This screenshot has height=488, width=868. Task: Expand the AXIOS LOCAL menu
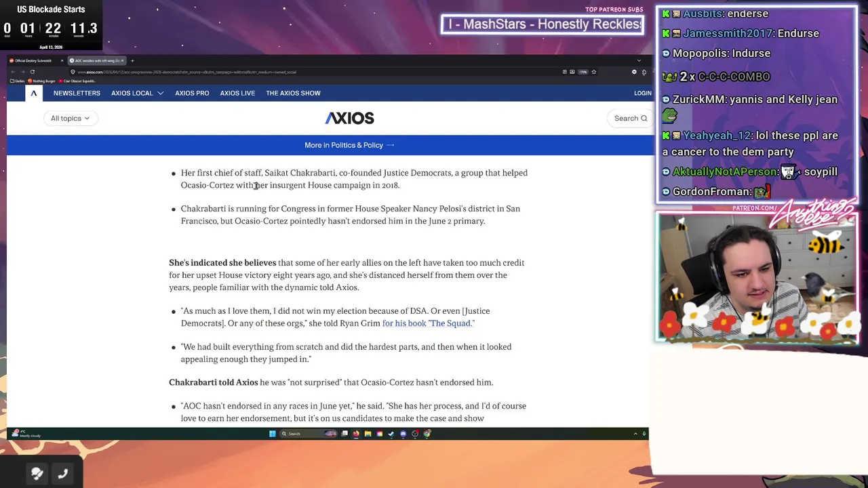click(137, 93)
